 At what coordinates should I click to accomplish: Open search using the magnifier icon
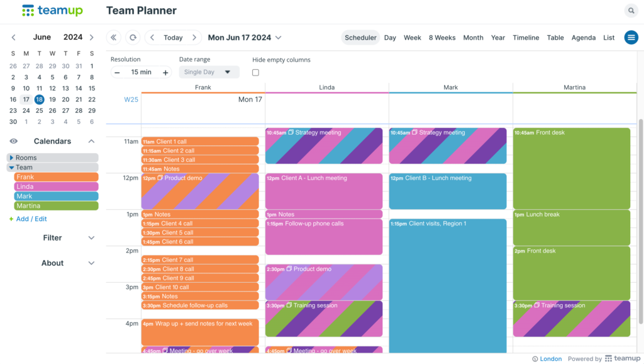(x=631, y=11)
